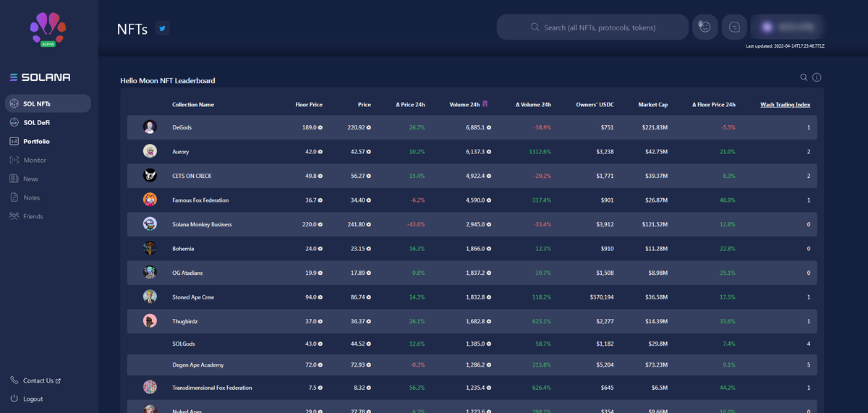Viewport: 868px width, 413px height.
Task: Sort by Collection Name column header
Action: pos(193,105)
